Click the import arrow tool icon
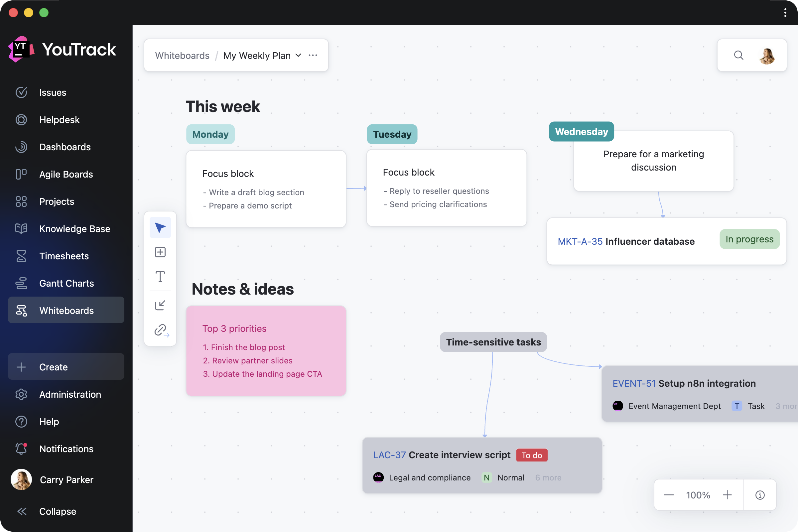Viewport: 798px width, 532px height. tap(160, 305)
